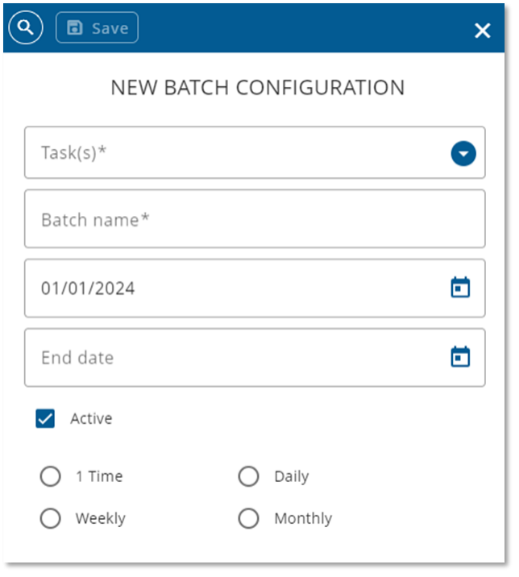Click the floppy disk icon in Save
519x577 pixels.
(x=75, y=28)
